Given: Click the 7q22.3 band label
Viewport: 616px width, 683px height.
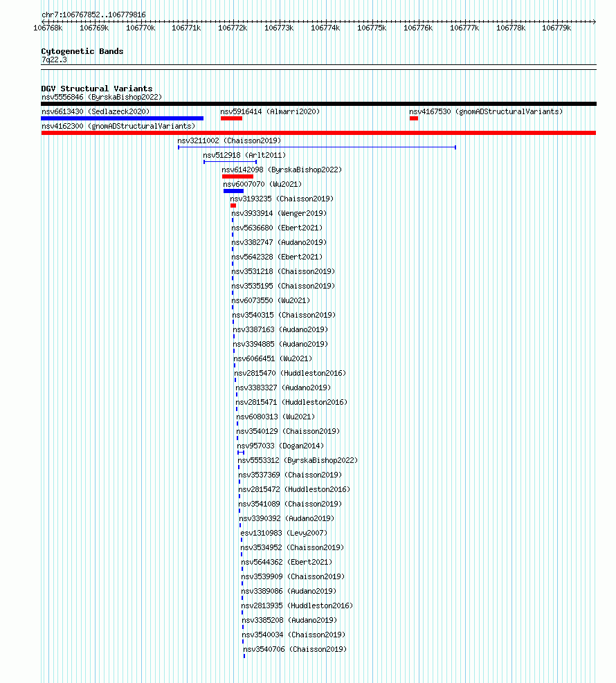Looking at the screenshot, I should tap(54, 60).
